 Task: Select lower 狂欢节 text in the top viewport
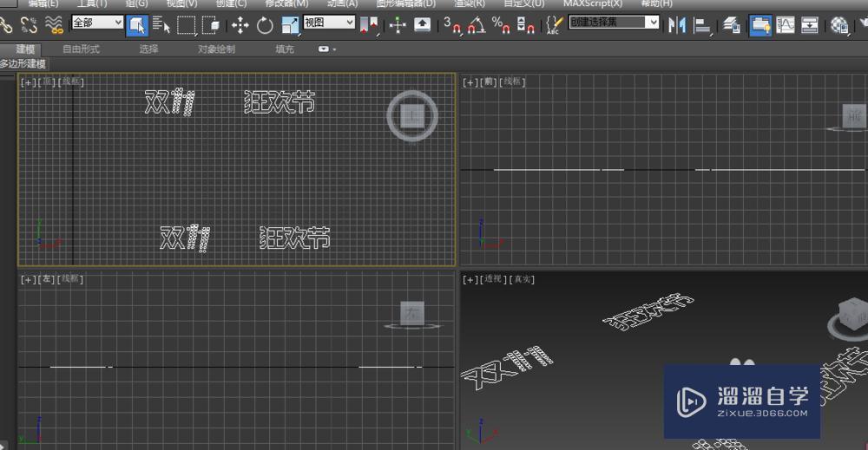(x=295, y=238)
